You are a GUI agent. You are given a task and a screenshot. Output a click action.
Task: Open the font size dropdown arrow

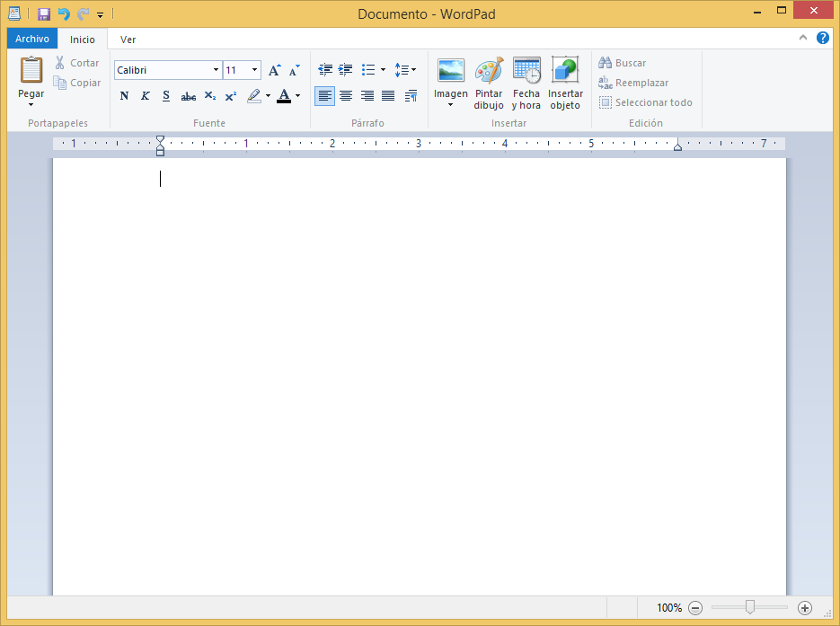254,70
